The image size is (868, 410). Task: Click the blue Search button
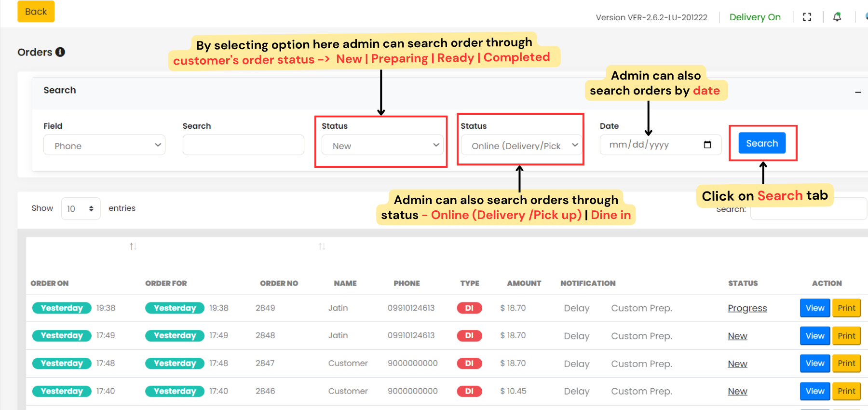[x=762, y=143]
